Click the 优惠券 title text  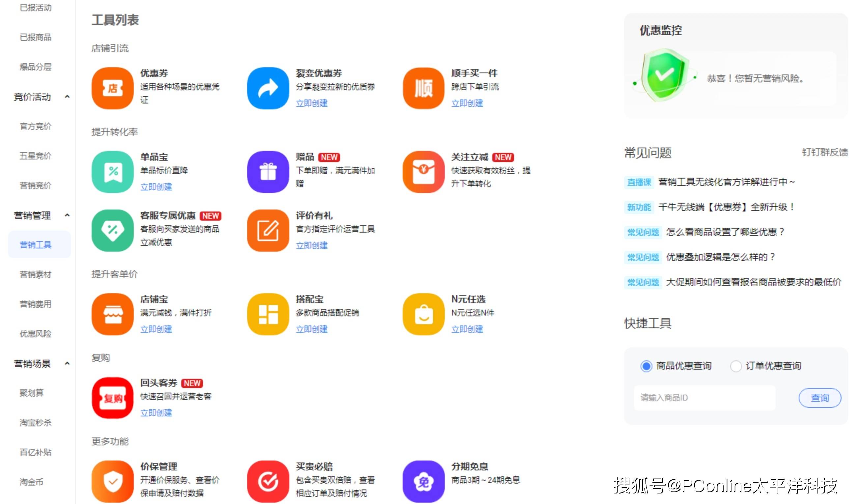154,73
